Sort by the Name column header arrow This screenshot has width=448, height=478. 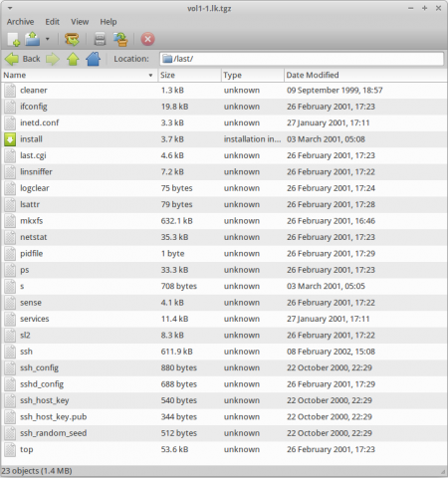coord(150,76)
